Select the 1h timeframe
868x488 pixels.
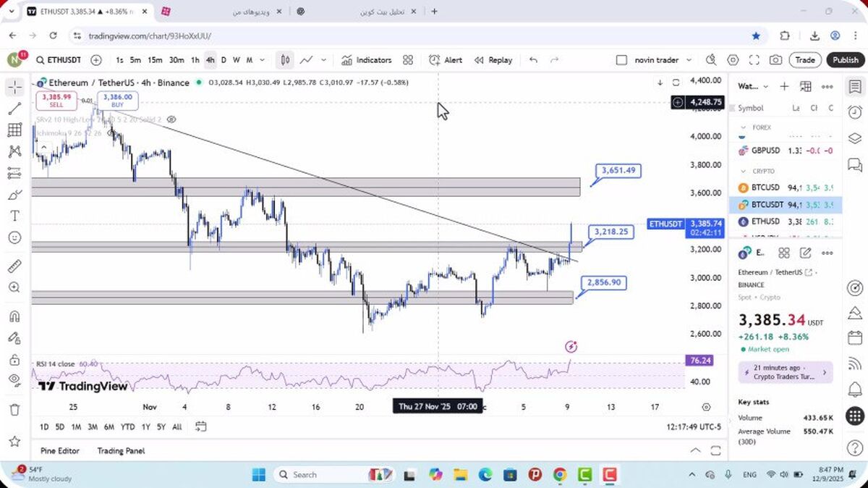coord(195,60)
